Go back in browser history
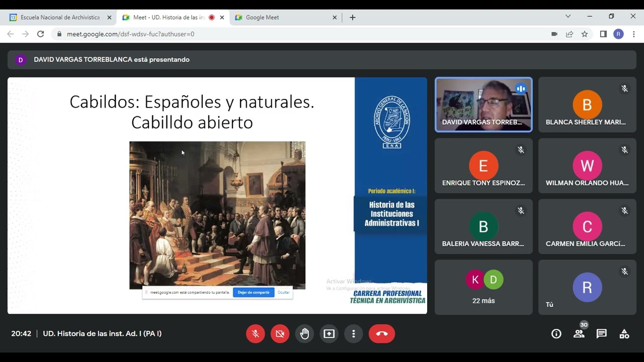 [x=11, y=34]
